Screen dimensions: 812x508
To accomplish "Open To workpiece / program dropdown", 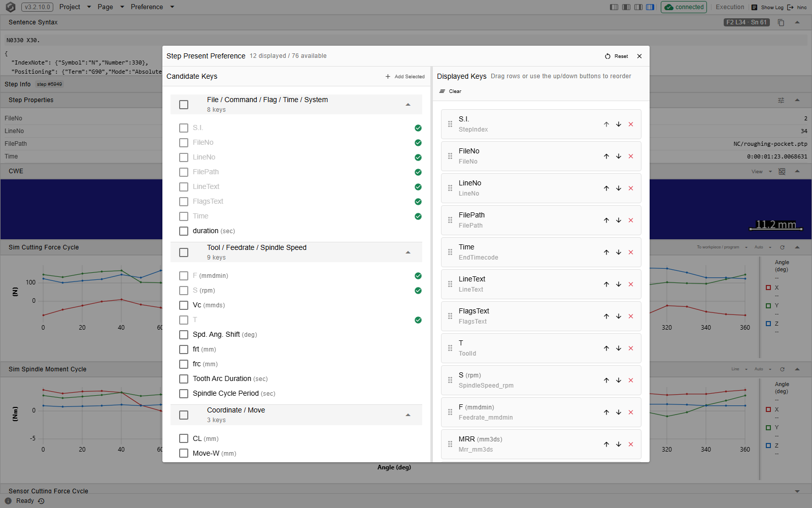I will (722, 247).
